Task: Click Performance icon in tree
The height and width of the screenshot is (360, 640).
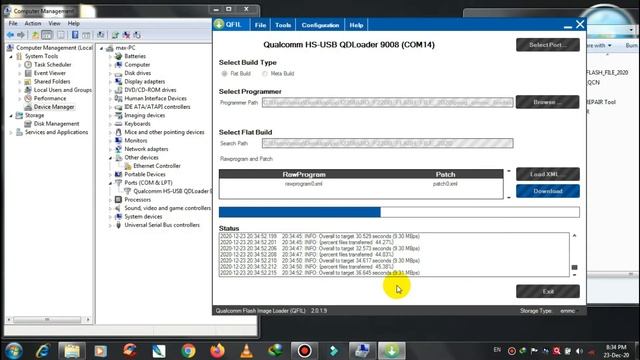Action: [x=28, y=98]
